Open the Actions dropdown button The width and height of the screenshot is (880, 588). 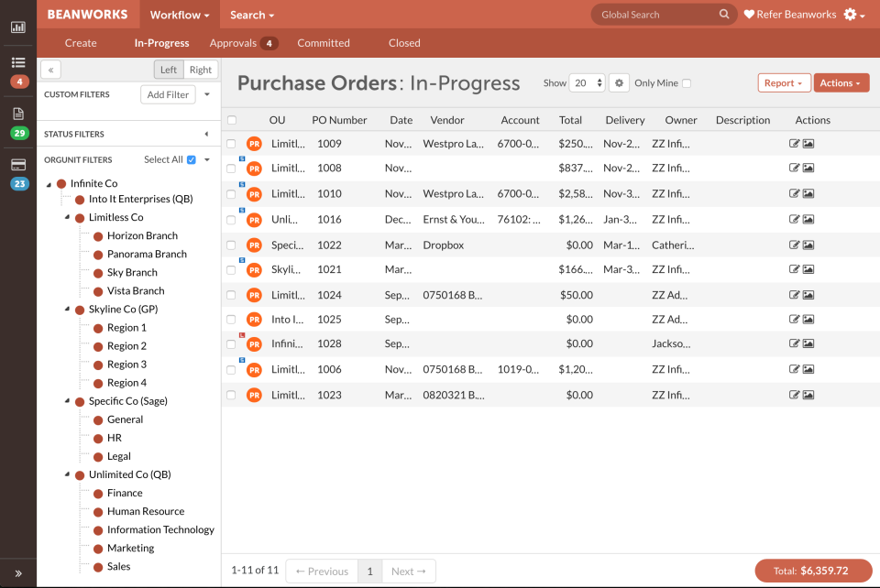(x=841, y=83)
